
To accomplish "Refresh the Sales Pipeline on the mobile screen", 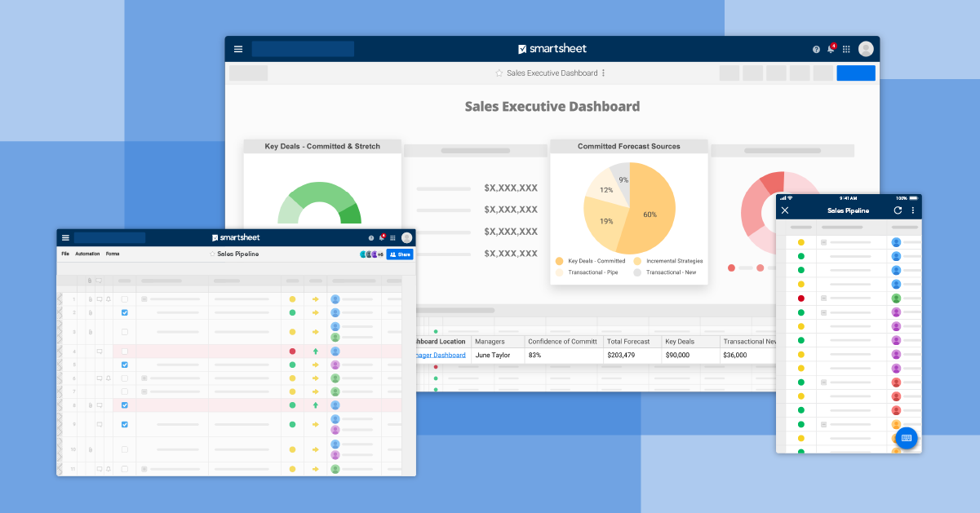I will click(898, 210).
